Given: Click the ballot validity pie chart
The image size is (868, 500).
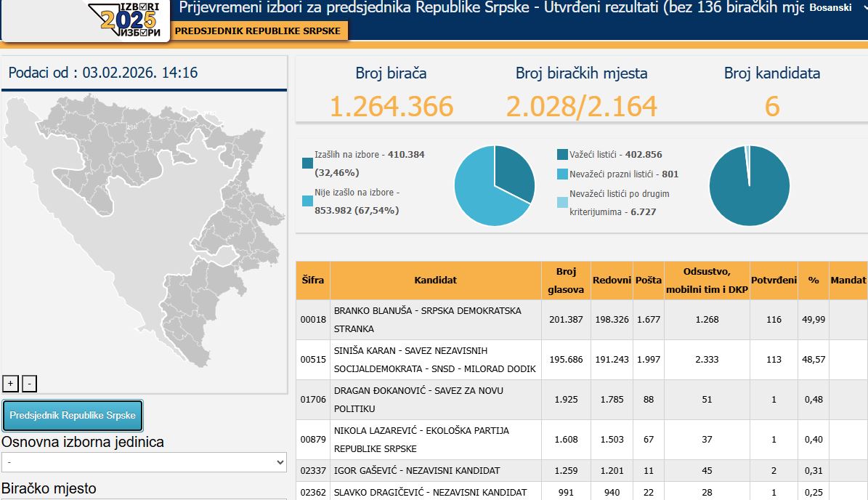Looking at the screenshot, I should (x=749, y=185).
